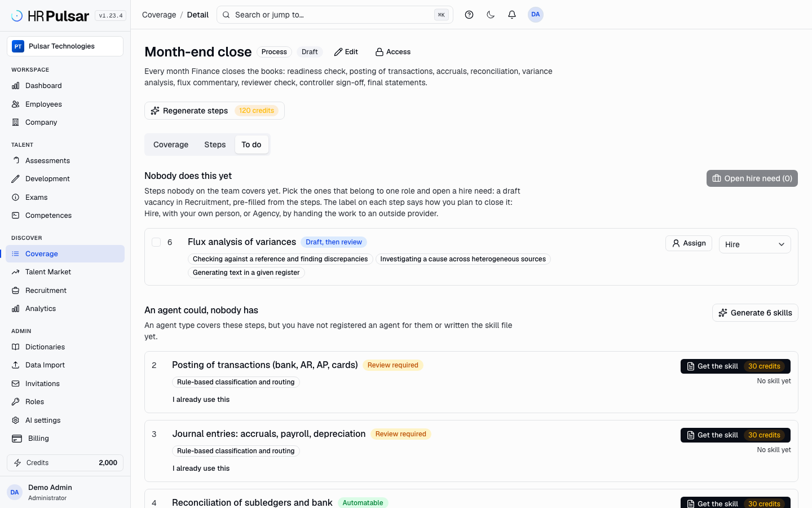Click 'Checking against a reference and finding discrepancies' tag
The image size is (812, 508).
click(280, 259)
